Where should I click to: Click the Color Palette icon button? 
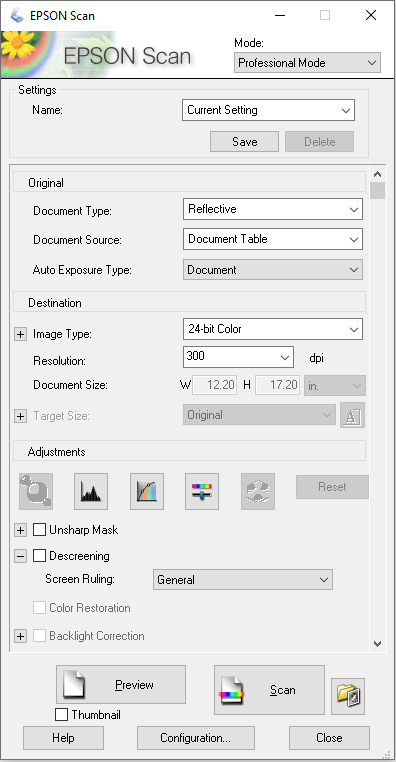point(258,491)
